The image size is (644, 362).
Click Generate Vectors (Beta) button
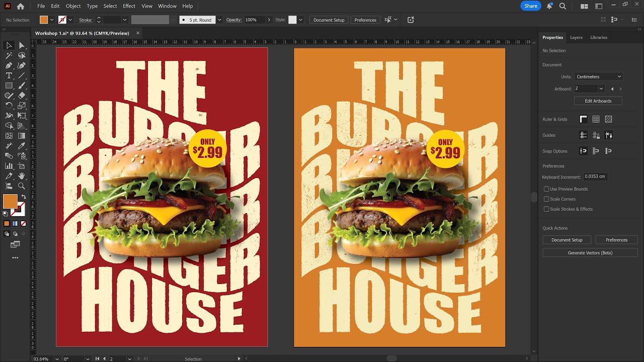pyautogui.click(x=590, y=253)
